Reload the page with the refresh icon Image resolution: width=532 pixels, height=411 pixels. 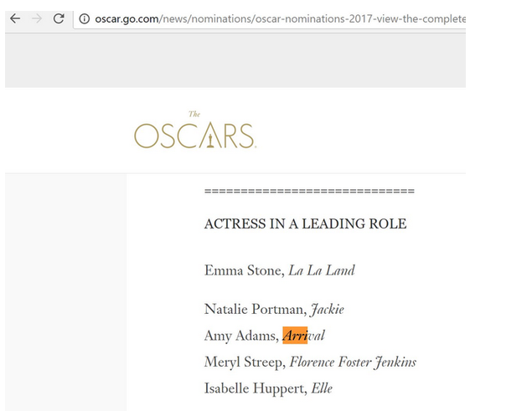(x=59, y=18)
